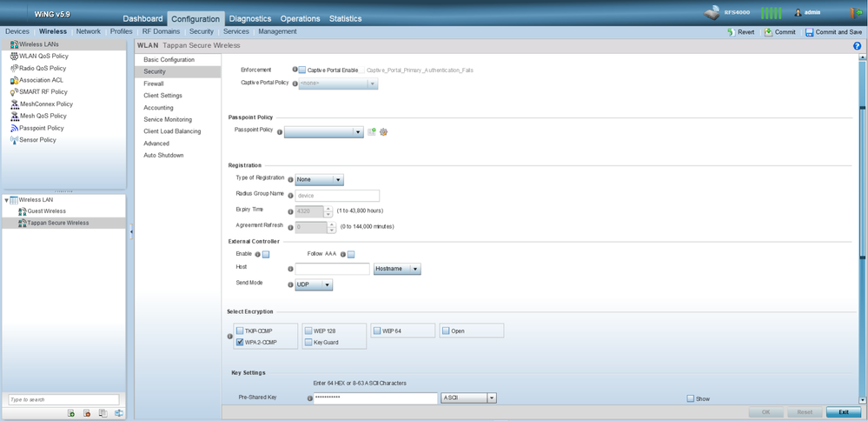Viewport: 868px width, 421px height.
Task: Click Commit and Save disk icon
Action: point(810,32)
